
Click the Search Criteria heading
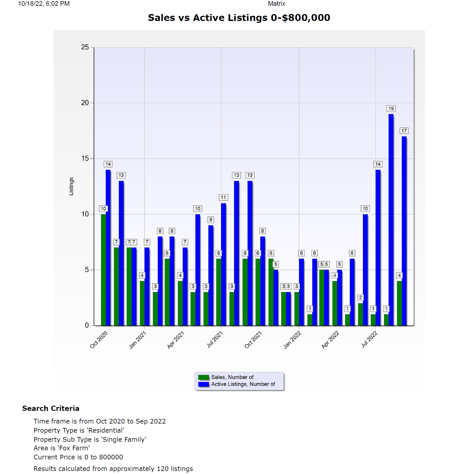pos(51,408)
